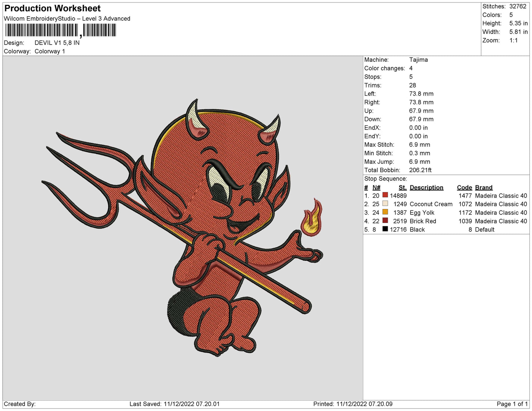Click the Max Jump value '6.9 mm'
The width and height of the screenshot is (532, 411).
pos(419,162)
